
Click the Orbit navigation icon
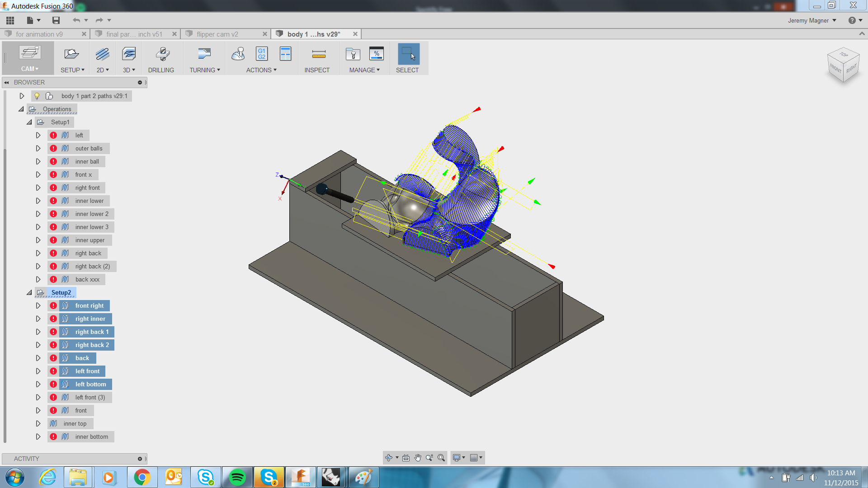pos(389,458)
